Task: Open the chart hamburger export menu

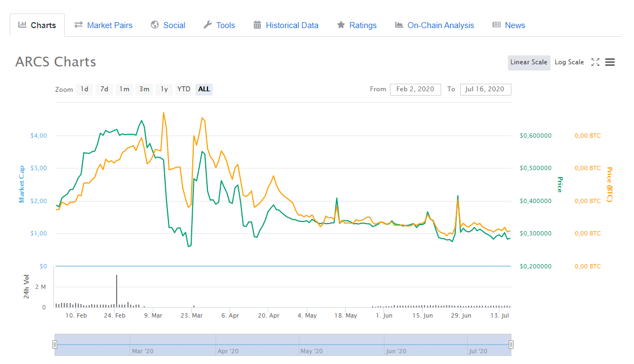Action: point(610,62)
